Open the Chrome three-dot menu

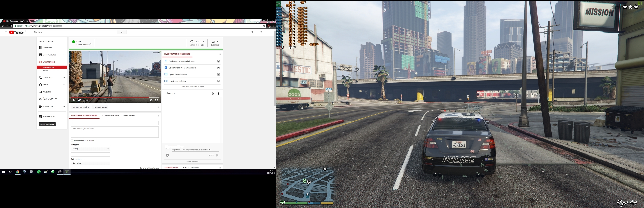[x=274, y=26]
